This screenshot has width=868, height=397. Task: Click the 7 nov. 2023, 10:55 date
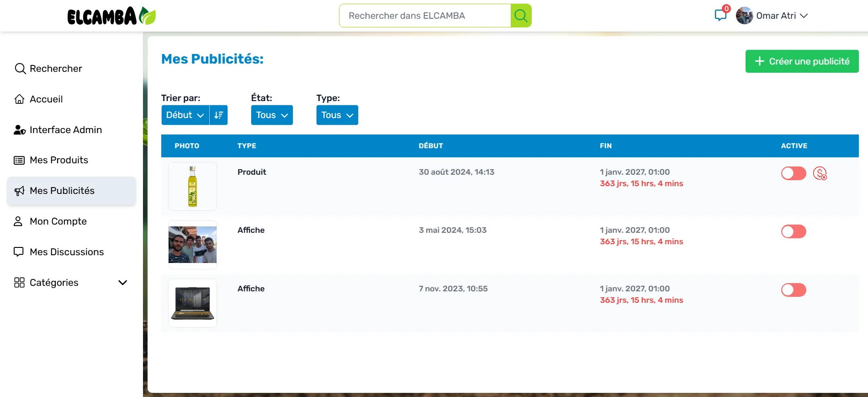[x=453, y=289]
